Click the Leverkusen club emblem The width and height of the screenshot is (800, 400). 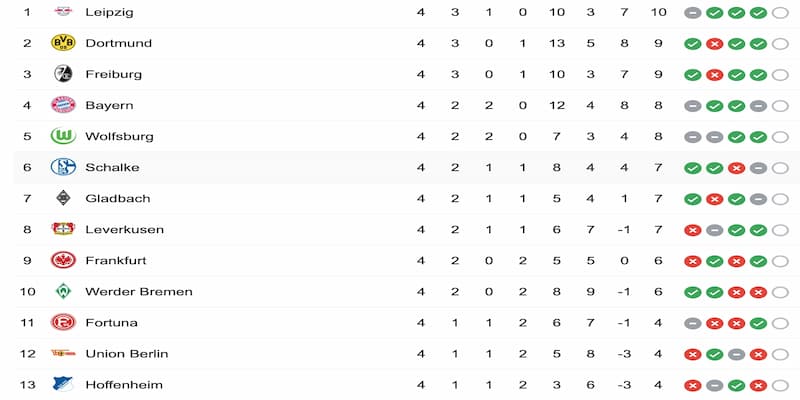(63, 229)
